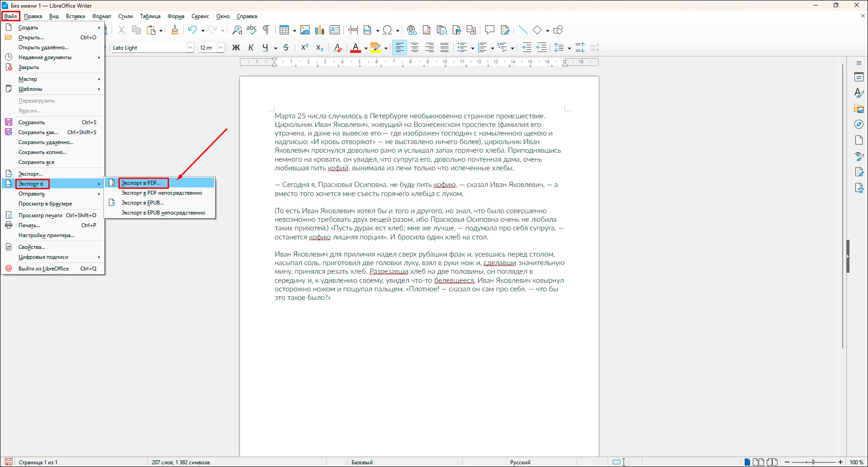Click the Insert Chart icon

coord(320,30)
